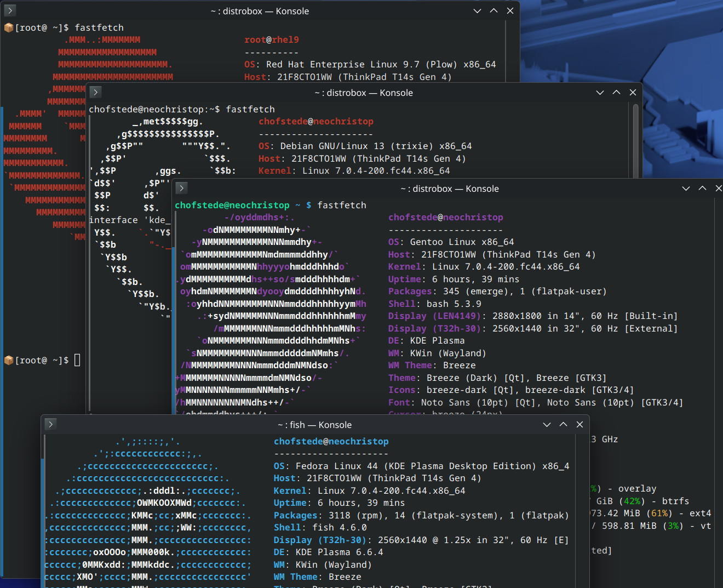
Task: Maximize the Debian distrobox Konsole window
Action: coord(616,93)
